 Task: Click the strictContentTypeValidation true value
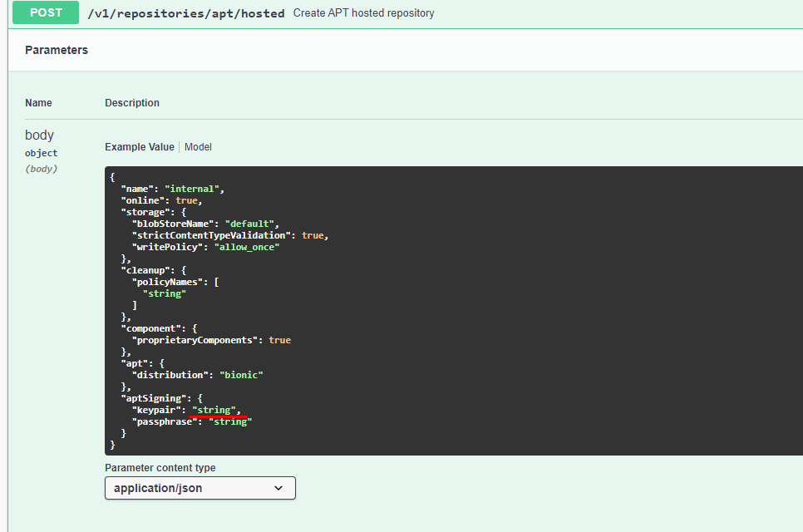tap(313, 234)
